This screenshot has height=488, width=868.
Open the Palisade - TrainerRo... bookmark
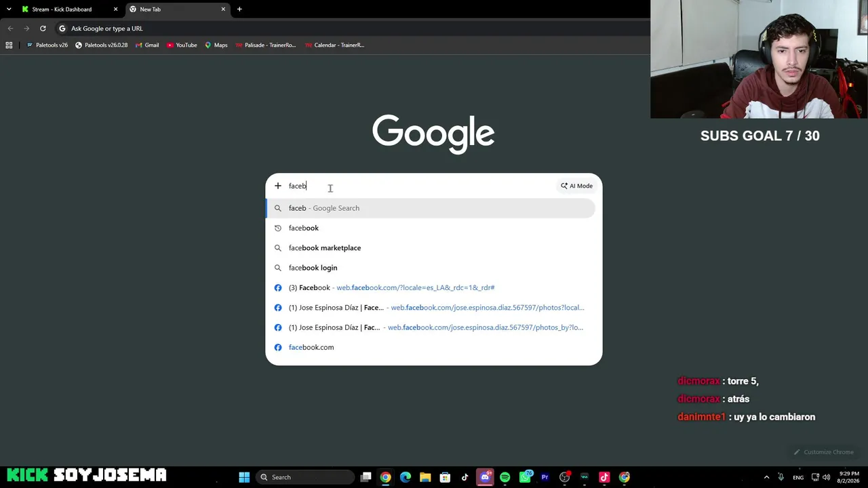[x=265, y=45]
